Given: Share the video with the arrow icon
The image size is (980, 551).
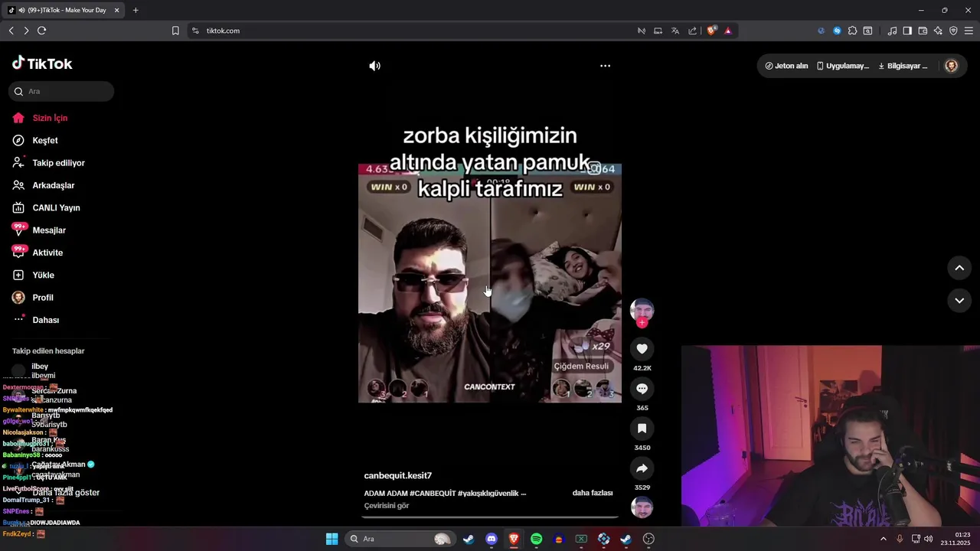Looking at the screenshot, I should pos(642,468).
